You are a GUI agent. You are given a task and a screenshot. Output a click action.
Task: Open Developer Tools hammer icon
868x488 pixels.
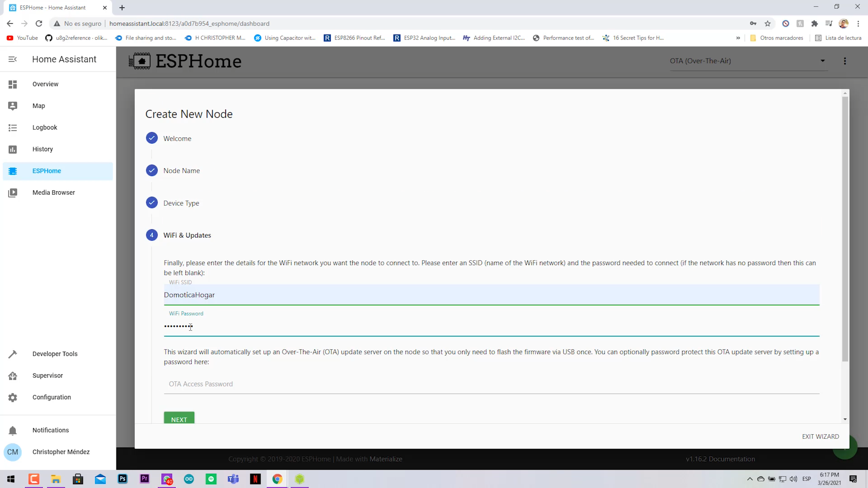[x=13, y=354]
